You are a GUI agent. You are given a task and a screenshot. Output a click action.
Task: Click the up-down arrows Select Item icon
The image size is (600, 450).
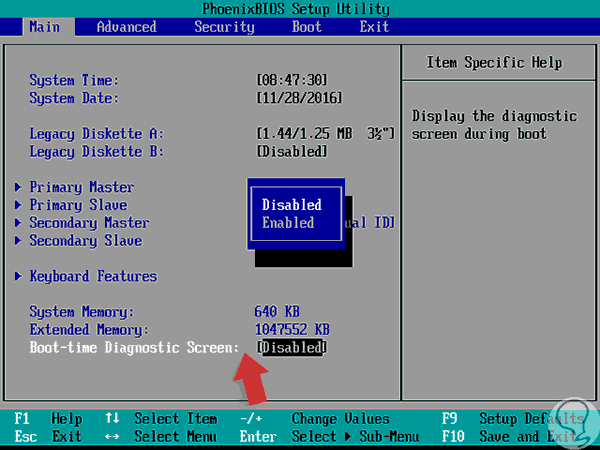[x=112, y=418]
